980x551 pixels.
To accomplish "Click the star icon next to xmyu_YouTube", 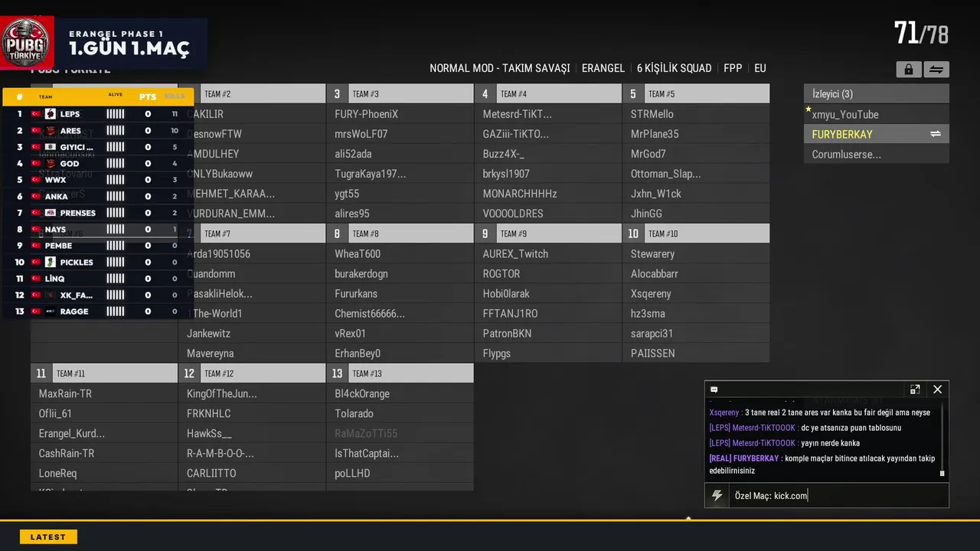I will point(808,109).
